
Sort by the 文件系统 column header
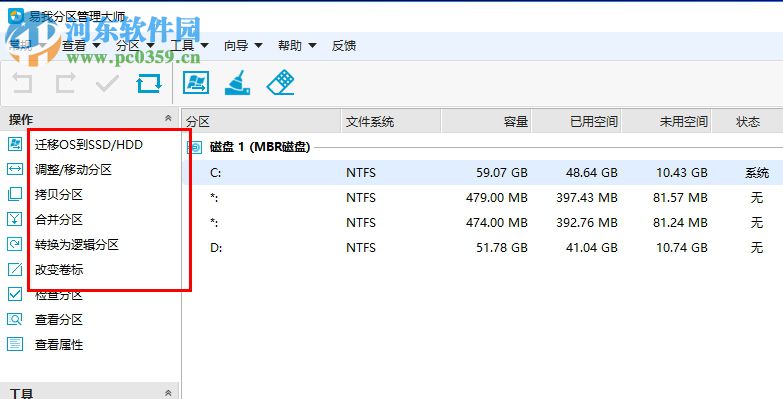(391, 121)
